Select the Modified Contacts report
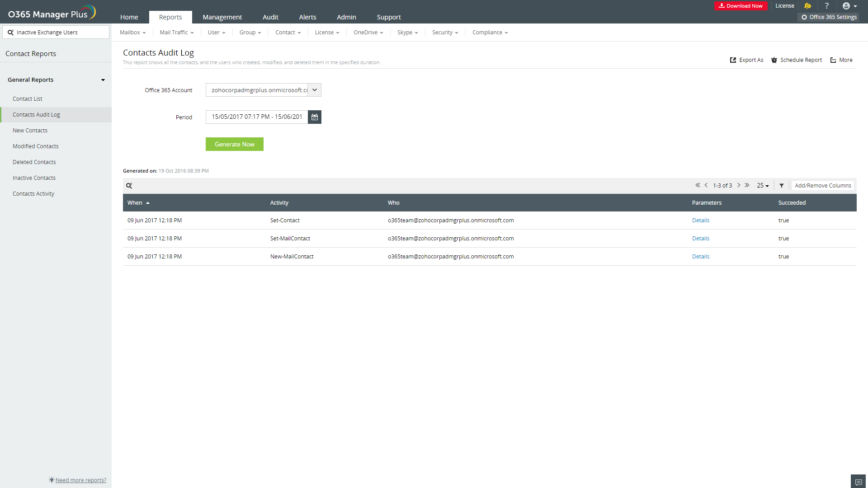Image resolution: width=868 pixels, height=488 pixels. (35, 146)
